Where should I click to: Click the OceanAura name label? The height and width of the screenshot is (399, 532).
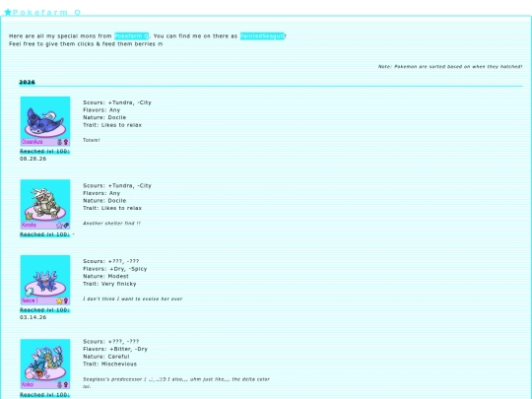(32, 142)
